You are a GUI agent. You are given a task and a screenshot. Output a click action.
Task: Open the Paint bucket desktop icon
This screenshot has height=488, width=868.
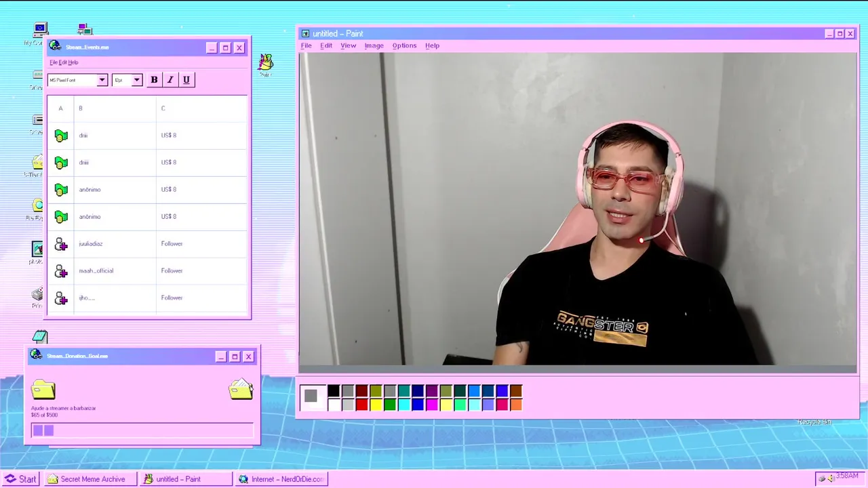click(x=265, y=62)
